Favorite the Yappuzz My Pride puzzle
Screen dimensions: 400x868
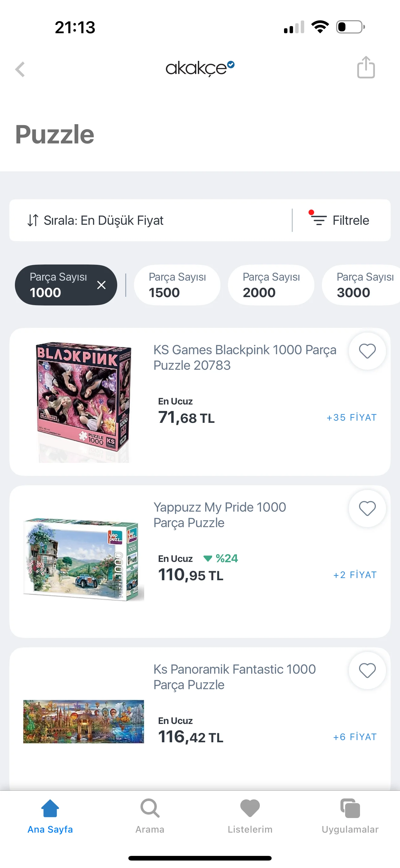coord(367,509)
